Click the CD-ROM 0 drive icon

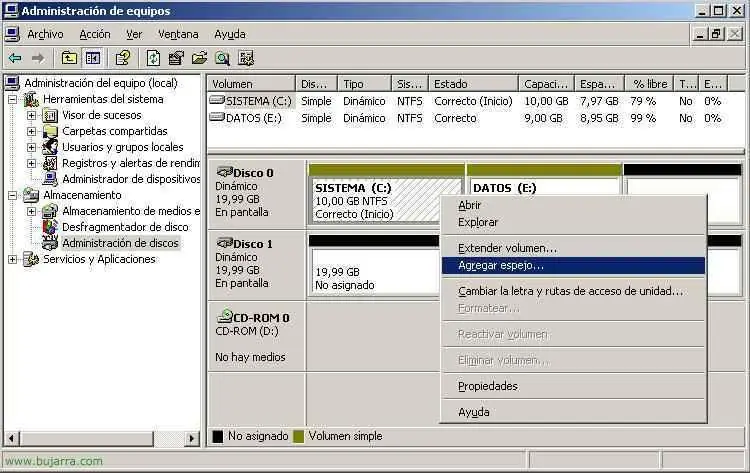[x=224, y=316]
